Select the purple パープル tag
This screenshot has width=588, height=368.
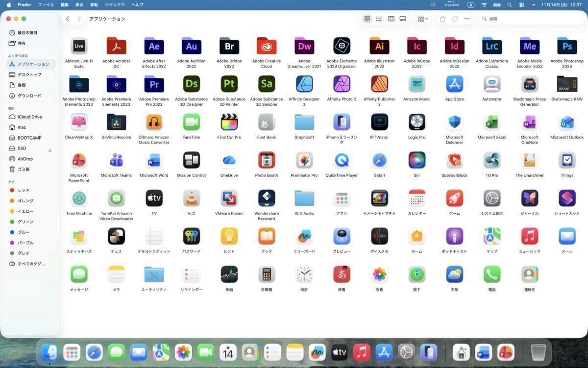31,243
